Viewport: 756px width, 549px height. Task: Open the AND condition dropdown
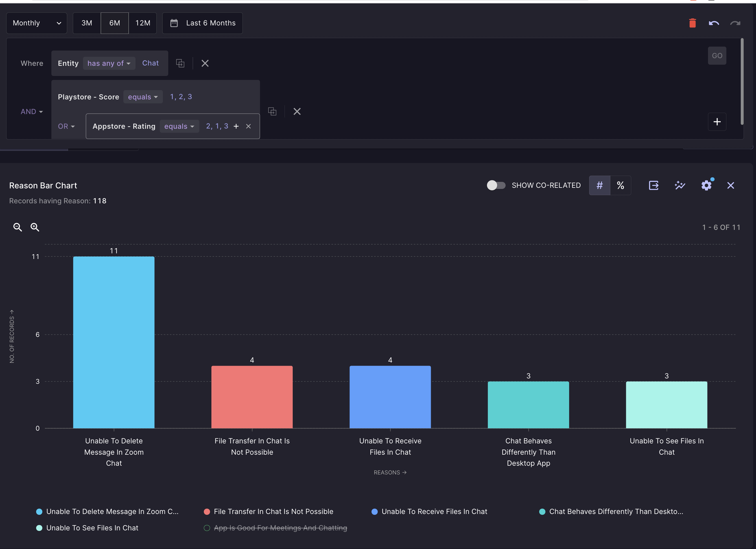32,112
